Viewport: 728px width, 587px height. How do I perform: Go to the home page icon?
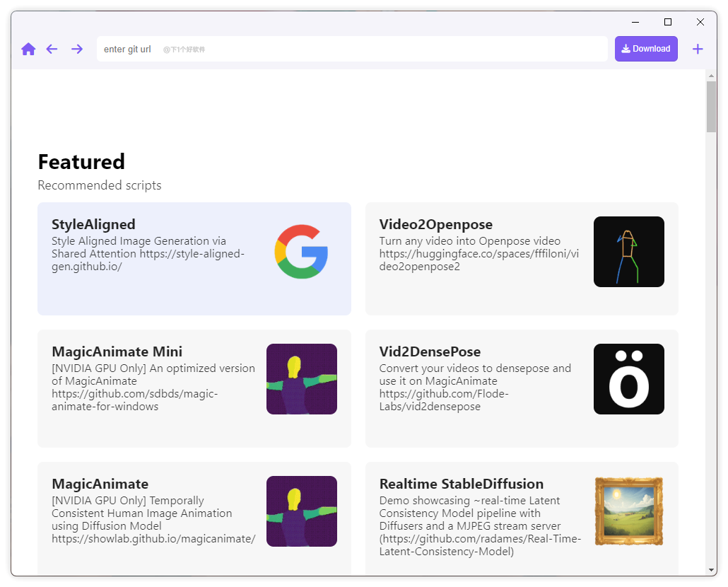coord(28,49)
